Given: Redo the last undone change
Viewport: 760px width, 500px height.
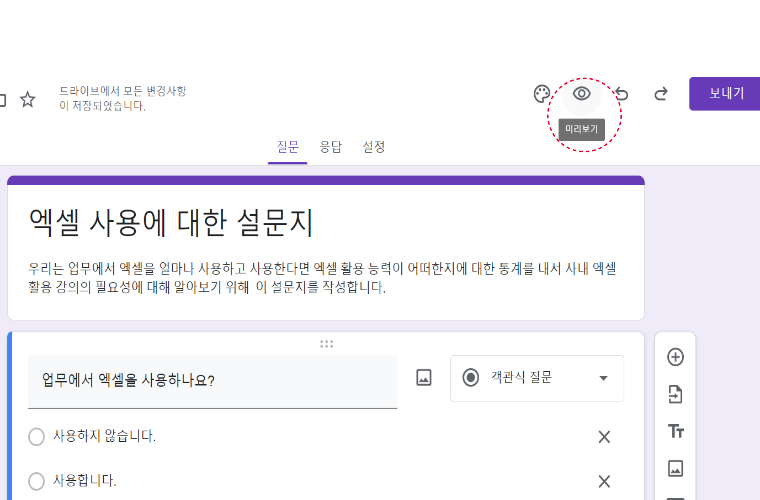Looking at the screenshot, I should pos(661,94).
